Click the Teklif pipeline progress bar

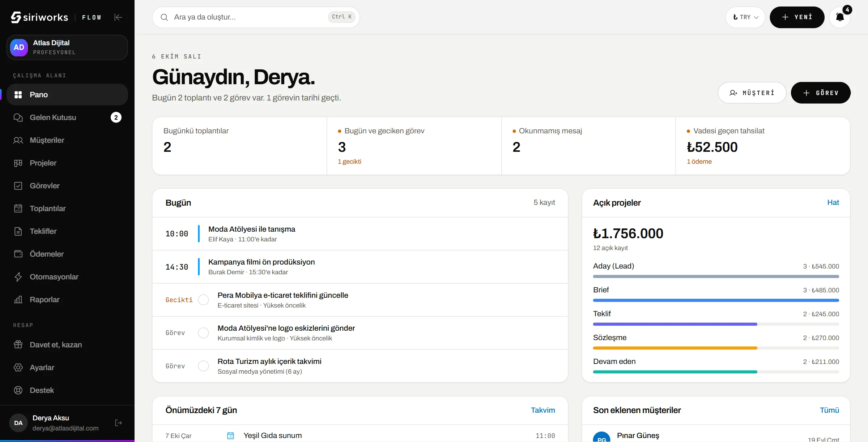click(716, 324)
